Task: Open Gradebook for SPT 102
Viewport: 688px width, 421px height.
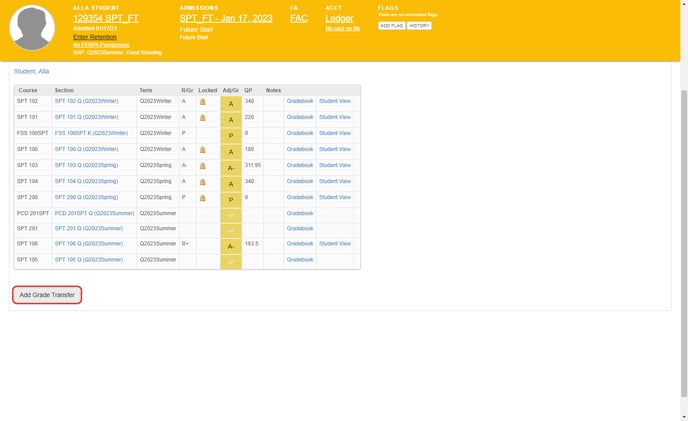Action: coord(300,102)
